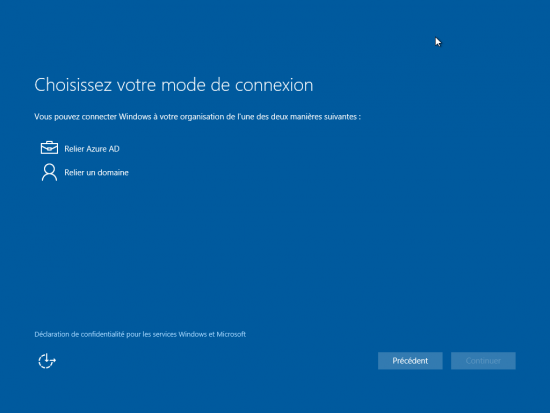Open accessibility options at the bottom left
This screenshot has height=413, width=550.
point(47,361)
